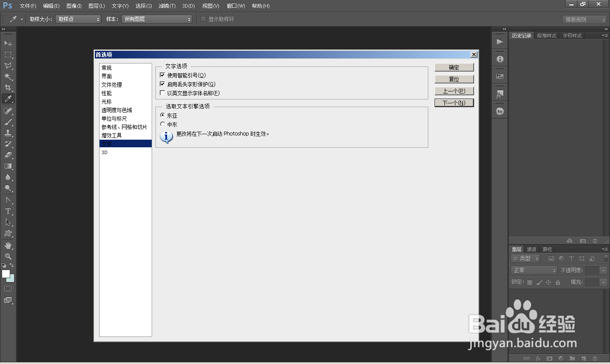Select the 中东 text engine option
Viewport: 610px width, 364px height.
click(x=162, y=124)
